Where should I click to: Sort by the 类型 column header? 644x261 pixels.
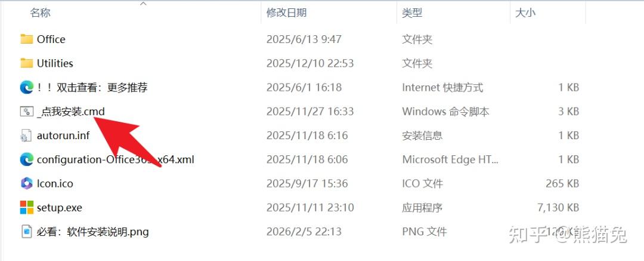(x=412, y=13)
